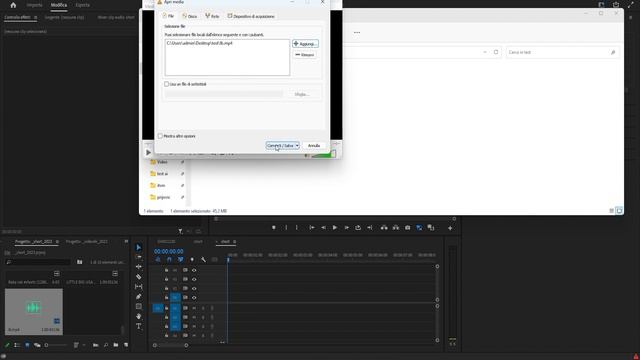Select the Track Select Forward tool
This screenshot has width=640, height=360.
pos(138,257)
